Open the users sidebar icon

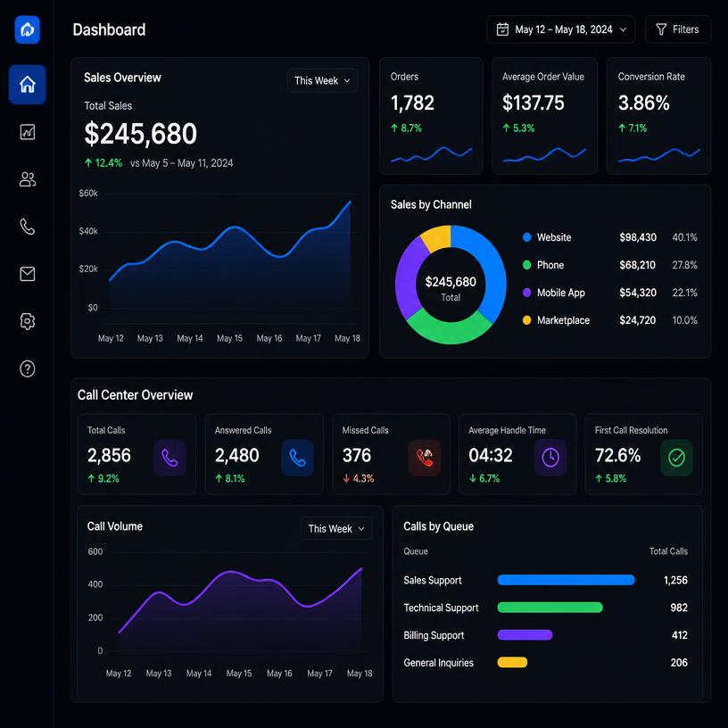[28, 179]
